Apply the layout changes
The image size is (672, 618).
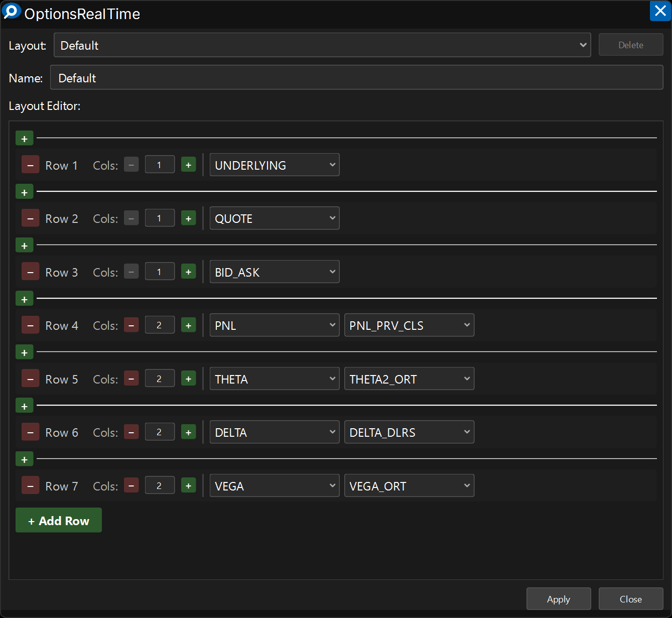558,599
